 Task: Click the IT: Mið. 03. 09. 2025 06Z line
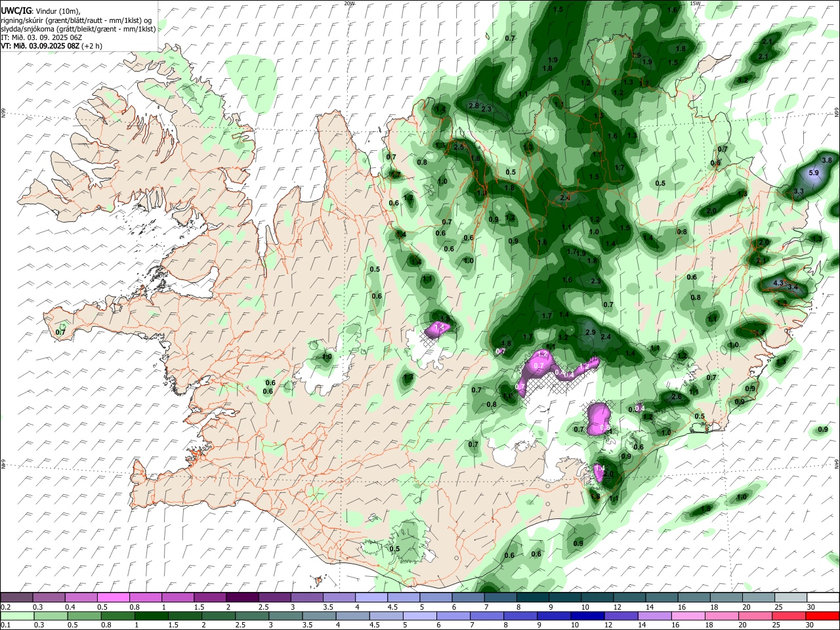pyautogui.click(x=41, y=38)
